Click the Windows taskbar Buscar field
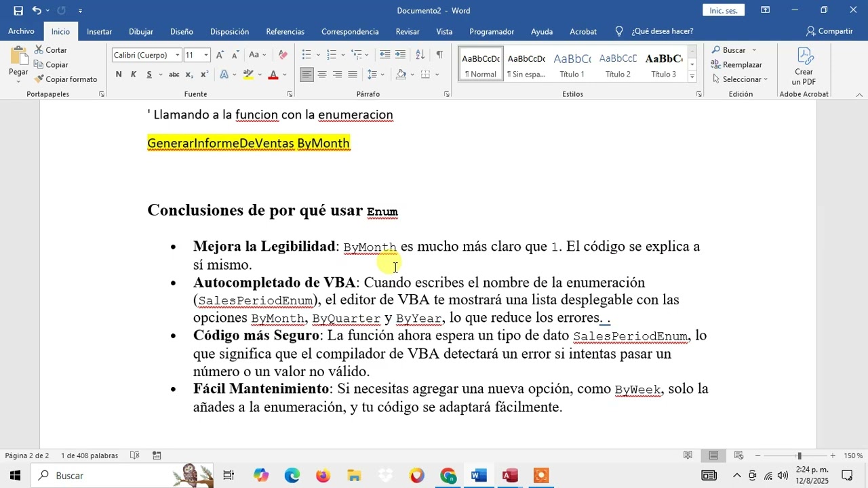Viewport: 868px width, 488px height. click(122, 476)
